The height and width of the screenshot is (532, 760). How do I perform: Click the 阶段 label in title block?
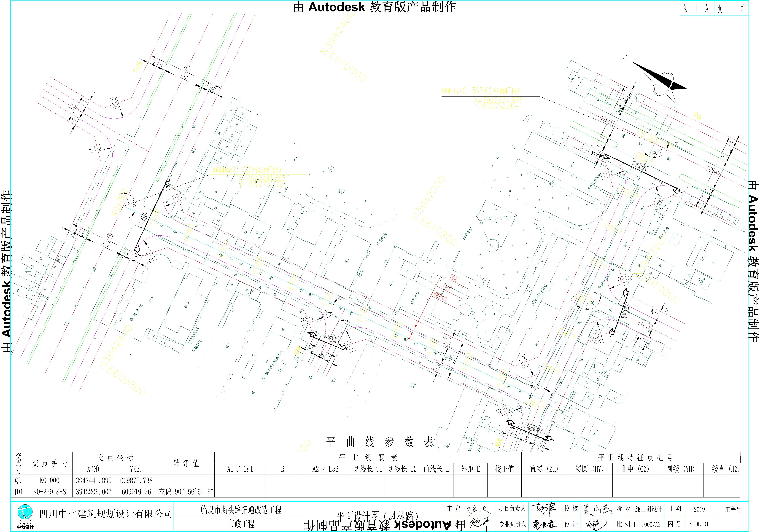click(x=623, y=508)
